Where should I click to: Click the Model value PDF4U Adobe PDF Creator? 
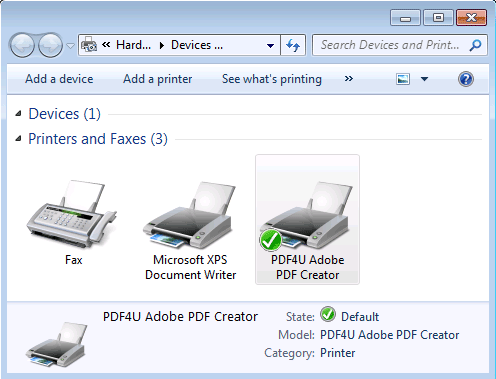(x=389, y=335)
